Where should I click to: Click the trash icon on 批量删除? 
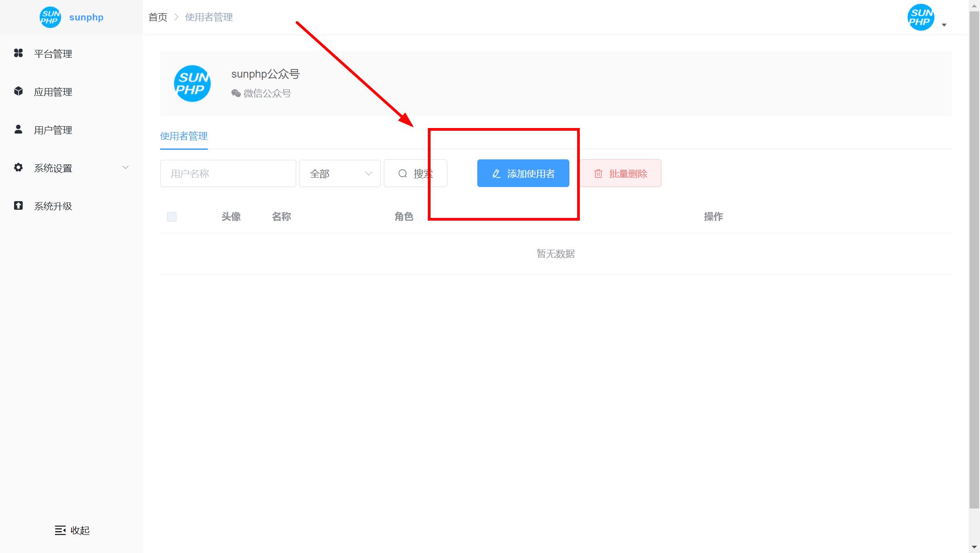(x=598, y=174)
